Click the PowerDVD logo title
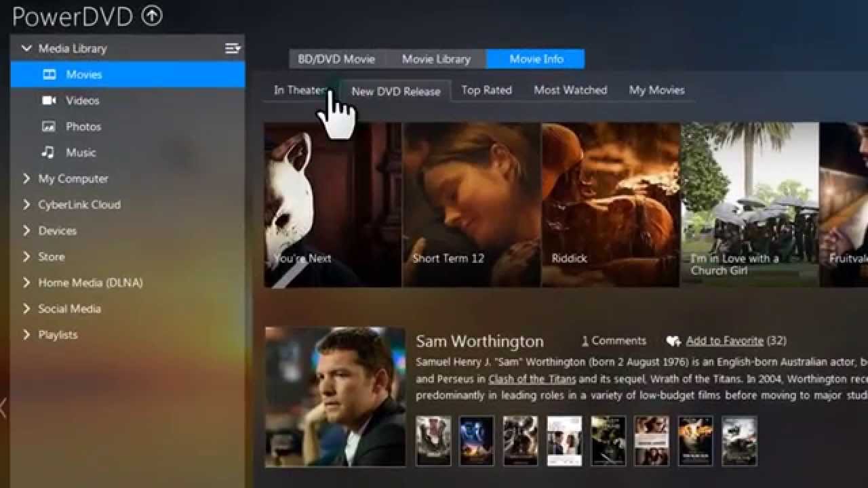The height and width of the screenshot is (488, 868). (x=73, y=16)
